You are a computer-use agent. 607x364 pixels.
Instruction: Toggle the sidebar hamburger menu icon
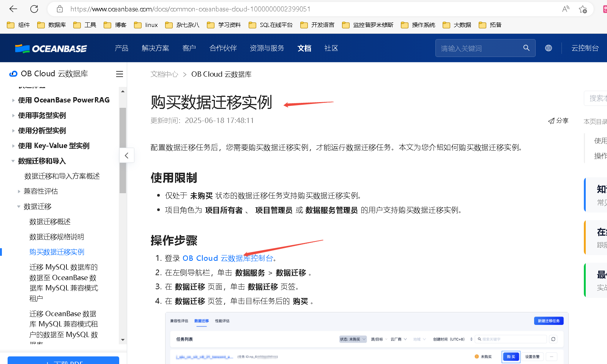tap(120, 74)
